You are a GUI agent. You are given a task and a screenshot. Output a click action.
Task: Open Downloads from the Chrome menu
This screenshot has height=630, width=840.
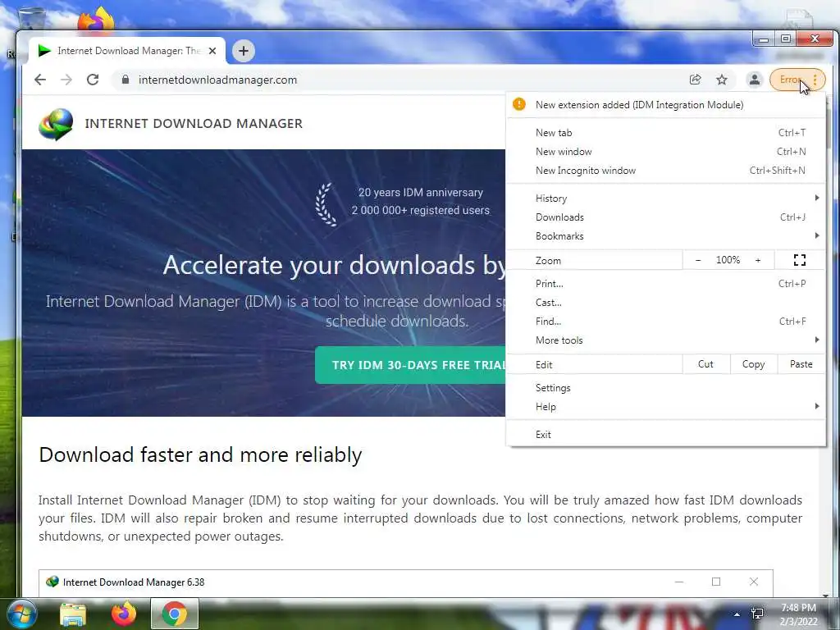[x=665, y=217]
